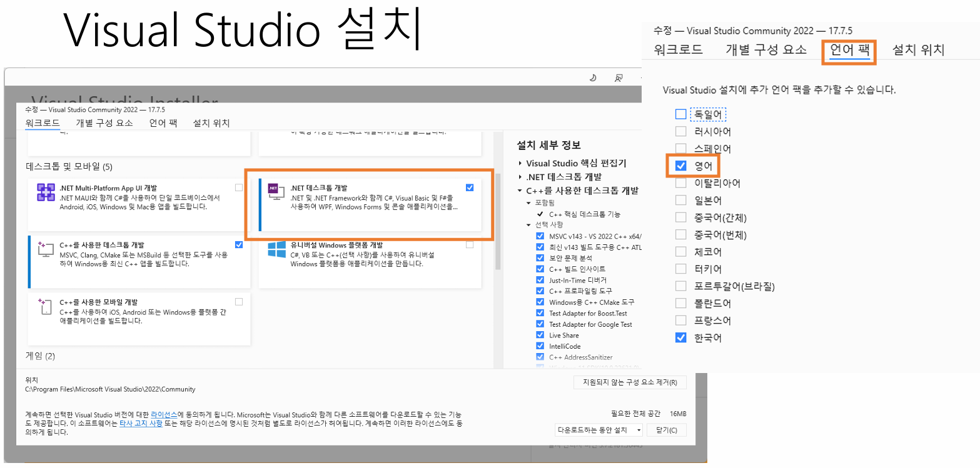Click the 닫기(C) button
980x468 pixels.
pyautogui.click(x=667, y=430)
